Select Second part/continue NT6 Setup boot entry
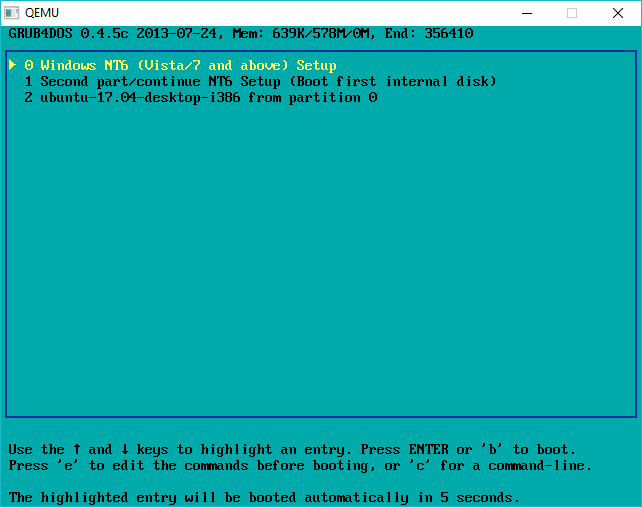 [x=260, y=81]
